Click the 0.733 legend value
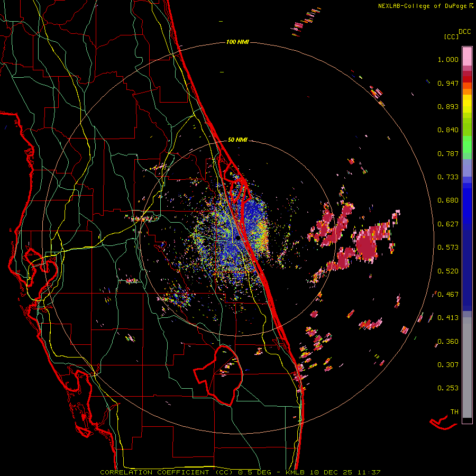The image size is (476, 476). (x=448, y=177)
